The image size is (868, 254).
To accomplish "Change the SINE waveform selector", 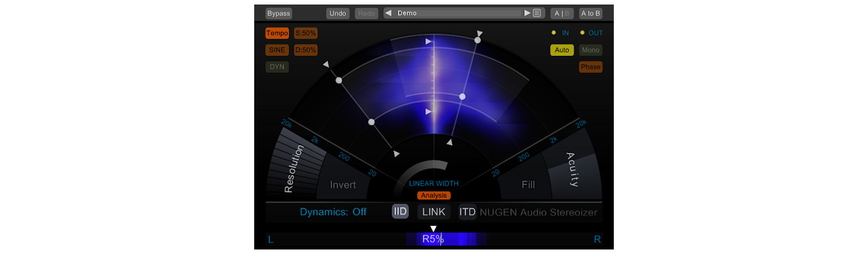I will point(277,50).
